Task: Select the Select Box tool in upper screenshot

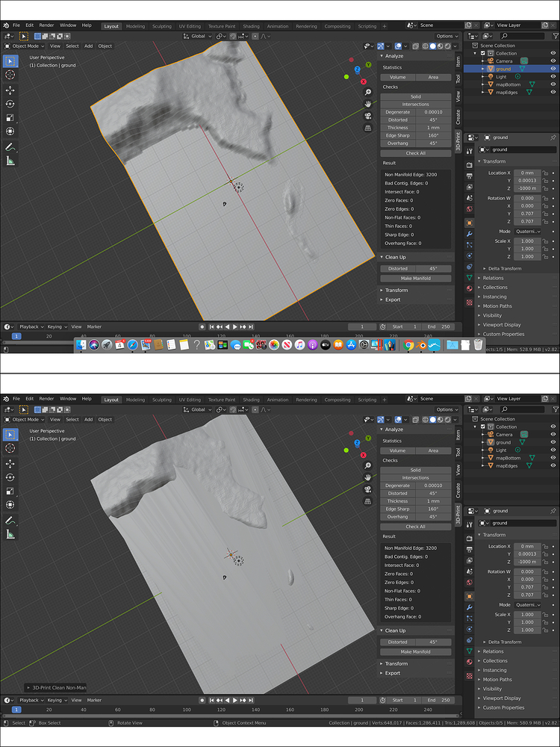Action: [10, 61]
